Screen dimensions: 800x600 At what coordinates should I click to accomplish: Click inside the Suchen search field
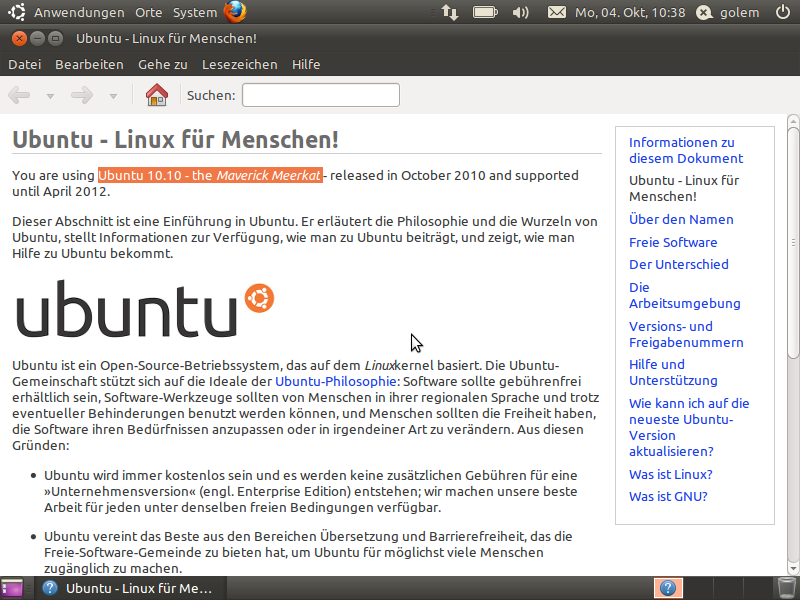point(320,95)
